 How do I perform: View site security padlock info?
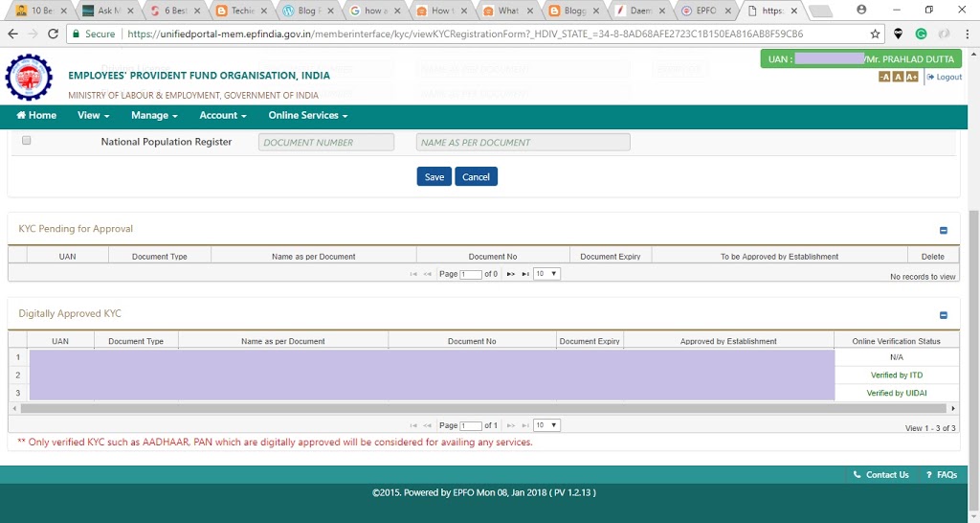[x=77, y=34]
